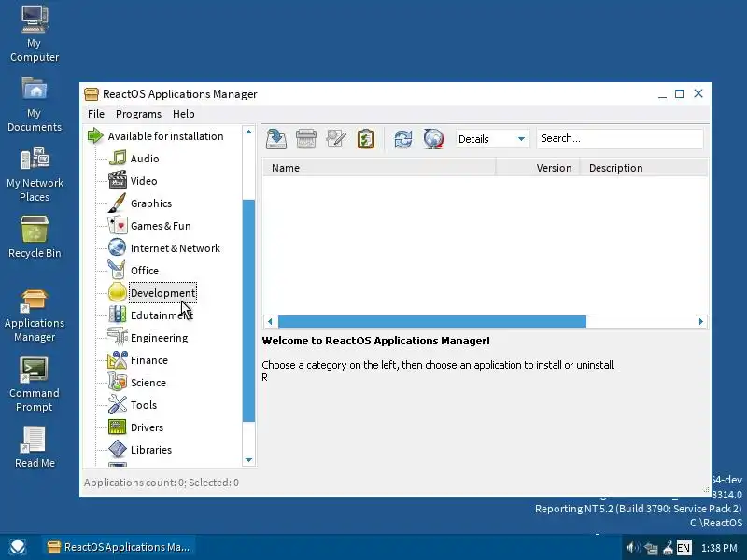
Task: Click the Name column header
Action: (379, 168)
